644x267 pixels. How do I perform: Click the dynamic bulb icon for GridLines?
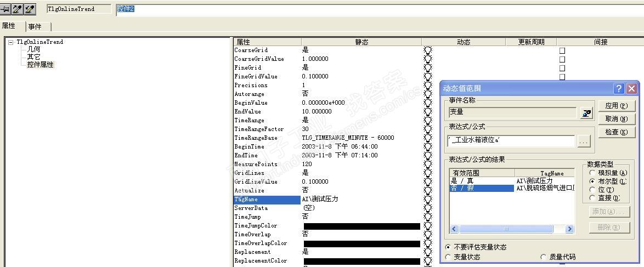(x=427, y=173)
